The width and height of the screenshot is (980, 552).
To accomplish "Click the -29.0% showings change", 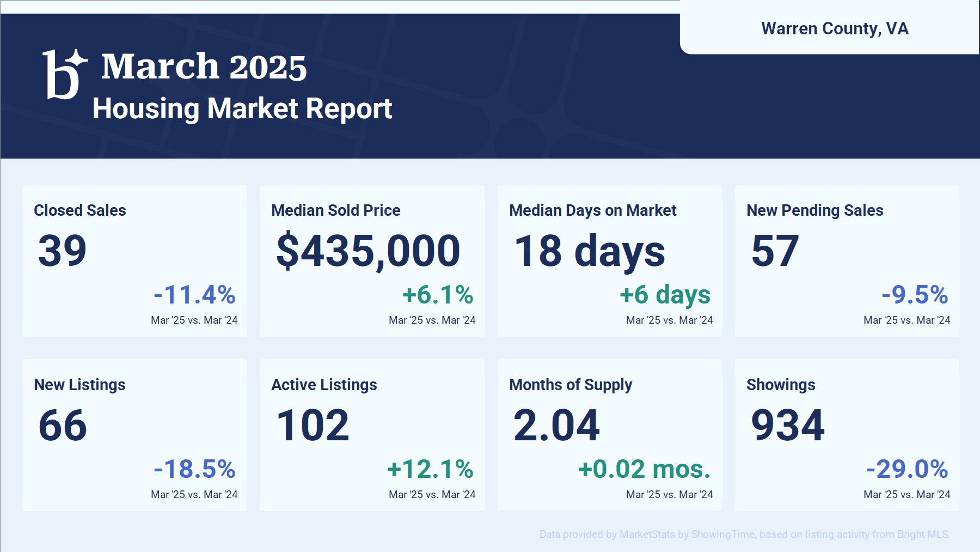I will (907, 469).
